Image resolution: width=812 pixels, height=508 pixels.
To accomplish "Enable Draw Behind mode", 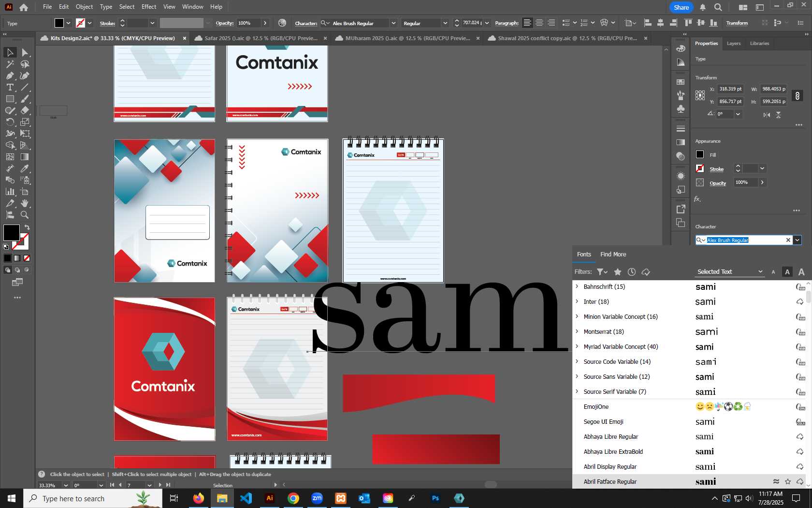I will tap(17, 270).
